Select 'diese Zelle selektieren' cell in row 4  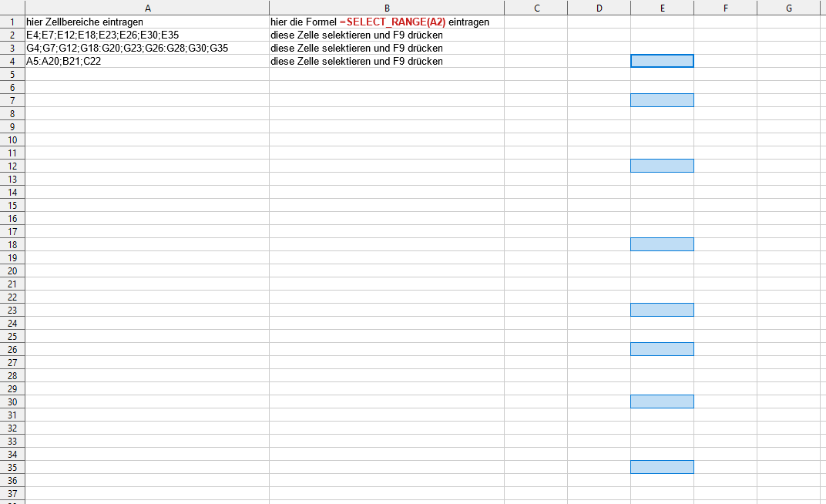(387, 61)
